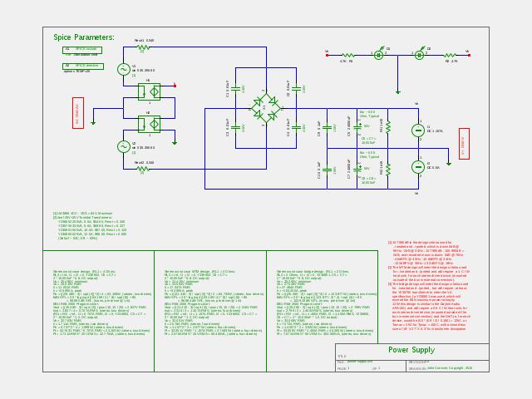Viewport: 532px width, 399px height.
Task: Click the "Spice Parameters:" heading
Action: tap(84, 37)
